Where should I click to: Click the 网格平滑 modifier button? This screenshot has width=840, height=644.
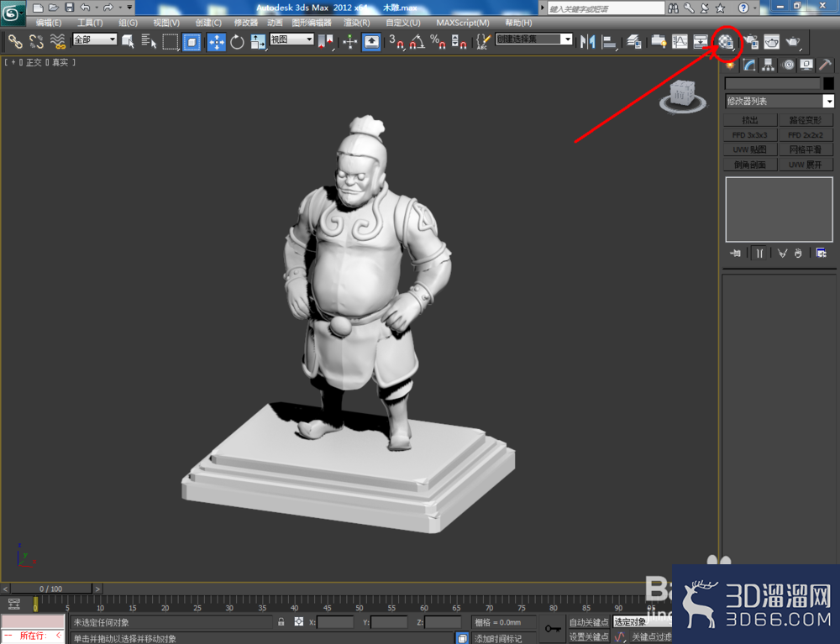[x=806, y=149]
